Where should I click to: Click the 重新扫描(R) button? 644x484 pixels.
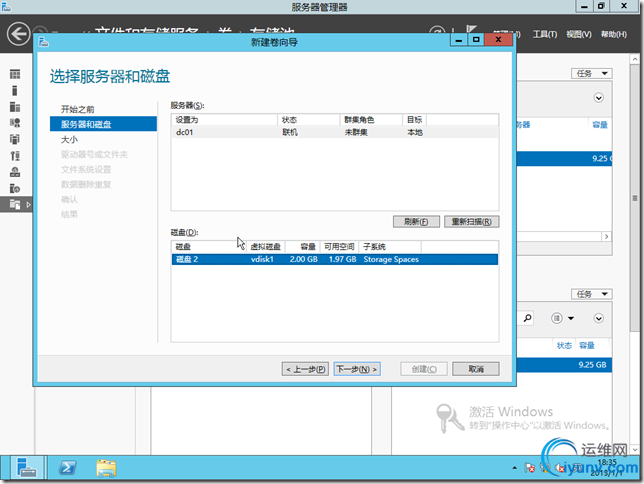click(x=472, y=221)
